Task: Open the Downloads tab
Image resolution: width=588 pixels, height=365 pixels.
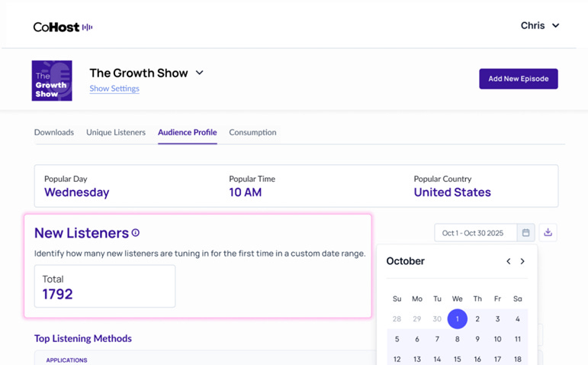Action: (x=54, y=132)
